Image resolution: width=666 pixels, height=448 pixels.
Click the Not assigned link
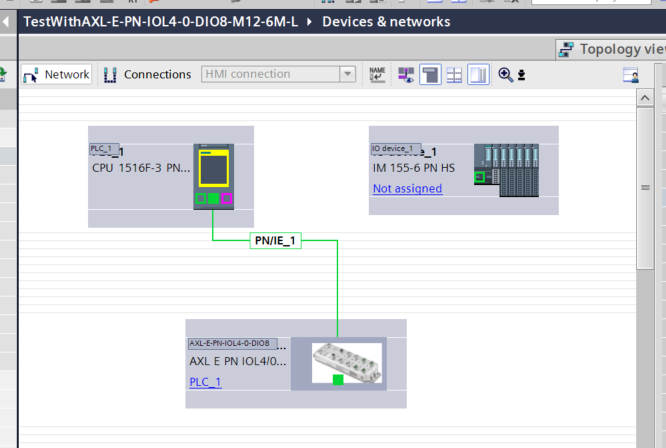pos(407,188)
